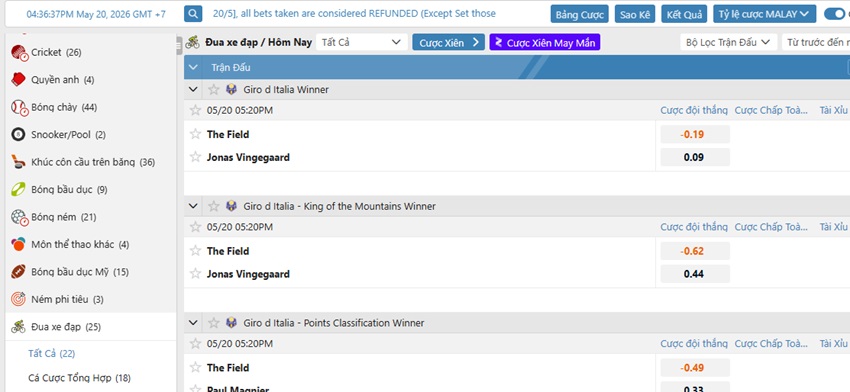This screenshot has height=392, width=850.
Task: Star Jonas Vingegaard in King of the Mountains
Action: point(195,274)
